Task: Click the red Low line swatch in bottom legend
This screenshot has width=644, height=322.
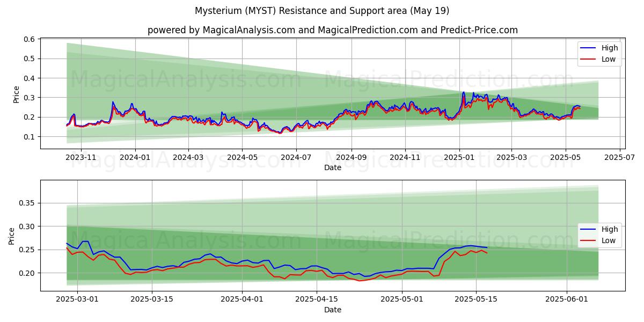Action: click(x=589, y=241)
